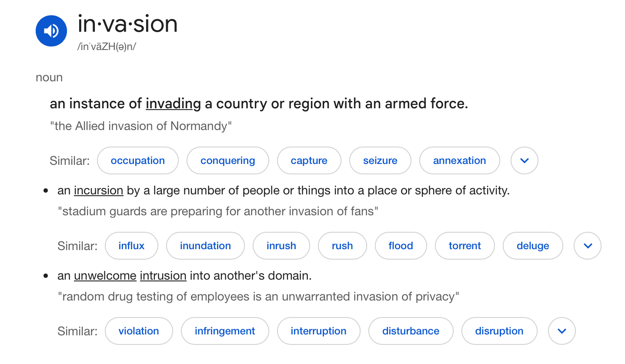Open the unwelcome word link
Viewport: 625px width, 364px height.
click(x=105, y=276)
